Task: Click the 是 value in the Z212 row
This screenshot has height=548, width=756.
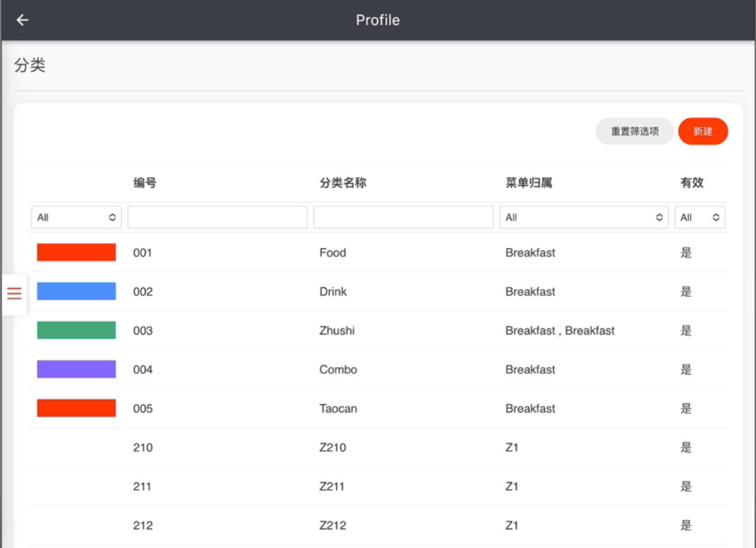Action: click(x=686, y=526)
